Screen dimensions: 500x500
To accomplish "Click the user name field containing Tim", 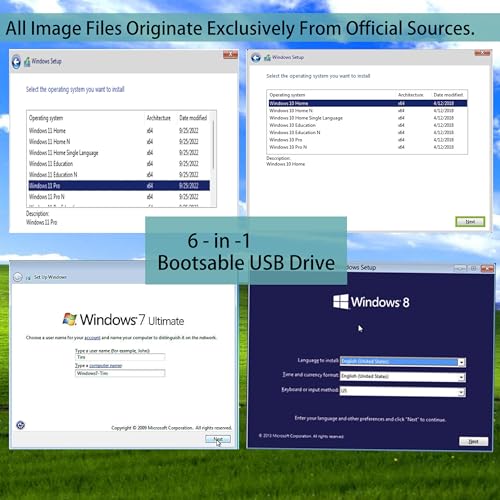I will pyautogui.click(x=120, y=357).
